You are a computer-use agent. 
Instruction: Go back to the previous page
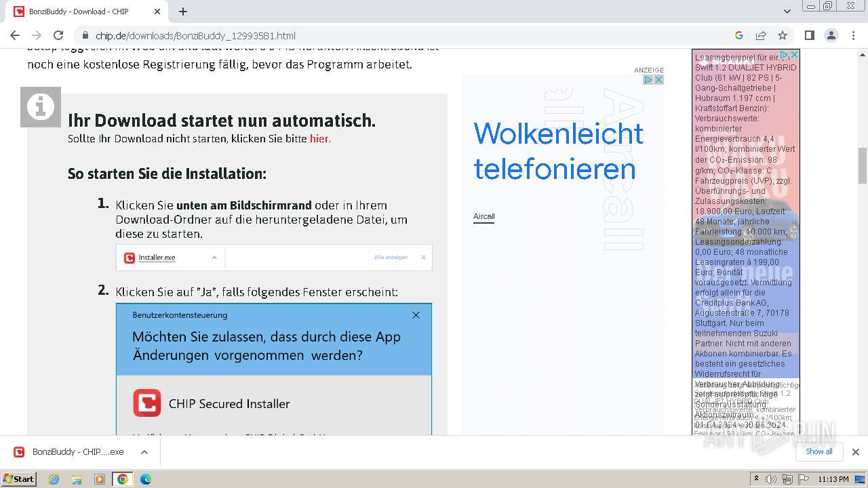[x=15, y=35]
